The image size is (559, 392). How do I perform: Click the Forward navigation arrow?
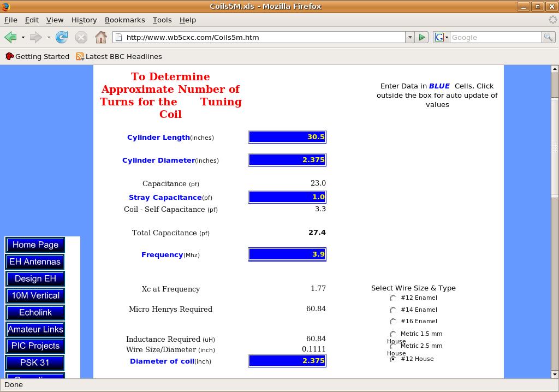(x=35, y=37)
